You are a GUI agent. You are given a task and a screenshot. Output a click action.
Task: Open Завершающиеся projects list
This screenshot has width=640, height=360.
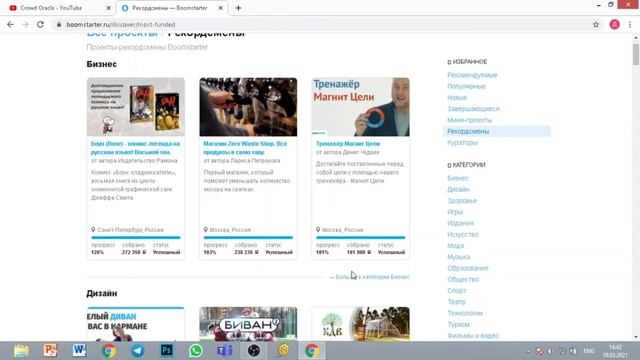tap(473, 109)
